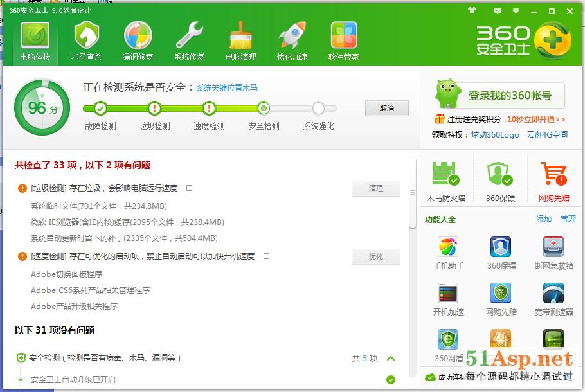Click the 安全卫士自动升级已开启 row text
This screenshot has width=585, height=392.
(73, 380)
